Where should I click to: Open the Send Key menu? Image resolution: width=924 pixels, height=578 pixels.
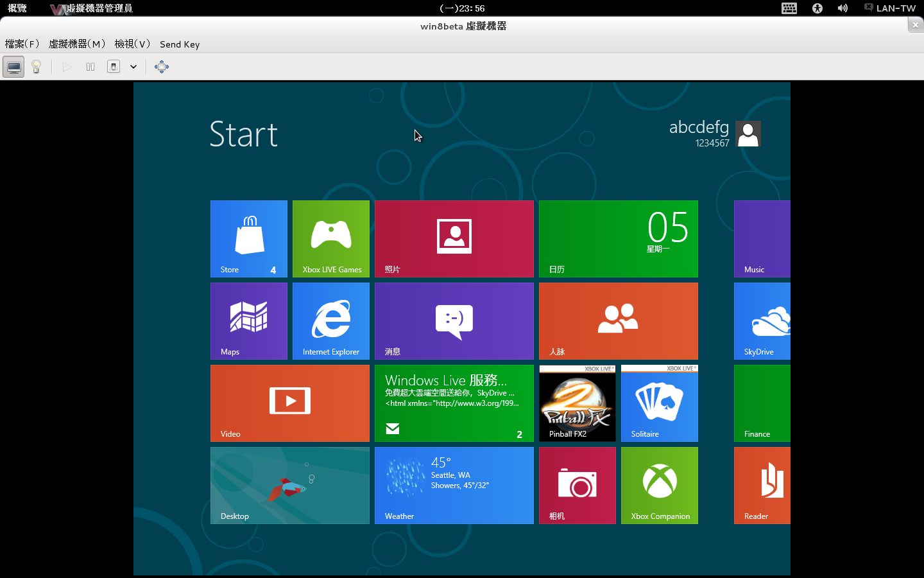[x=180, y=44]
